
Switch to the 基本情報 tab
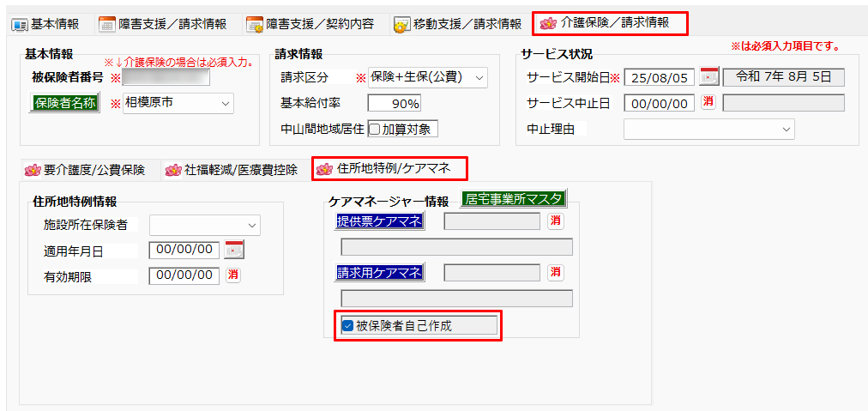[46, 24]
